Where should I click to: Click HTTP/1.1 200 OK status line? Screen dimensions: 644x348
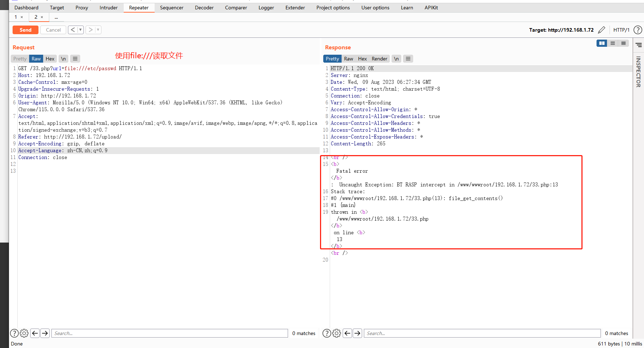point(352,68)
